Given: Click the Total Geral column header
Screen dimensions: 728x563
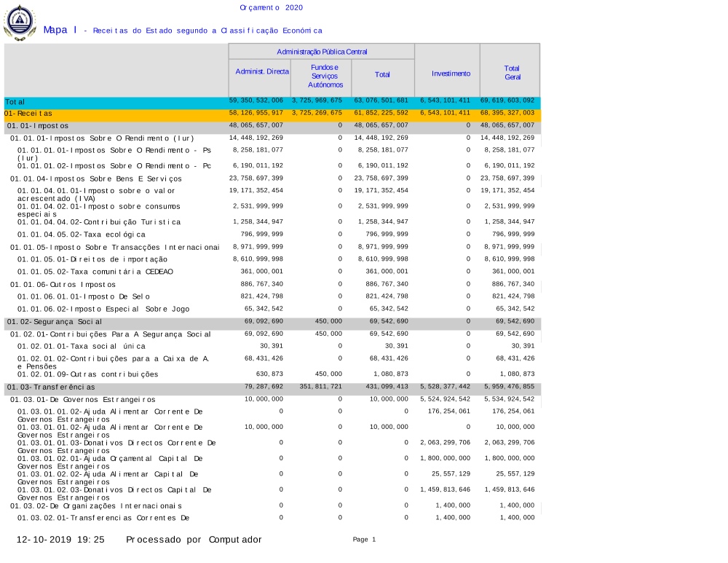Looking at the screenshot, I should point(512,72).
